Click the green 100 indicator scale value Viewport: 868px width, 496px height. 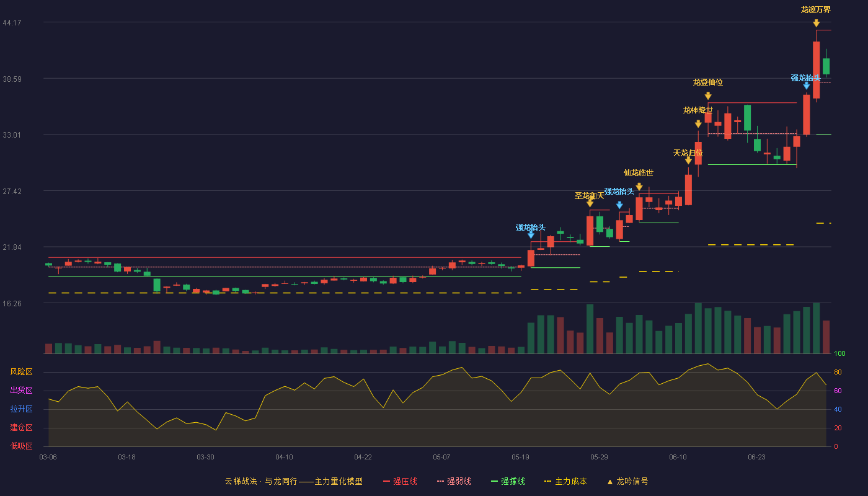point(839,354)
